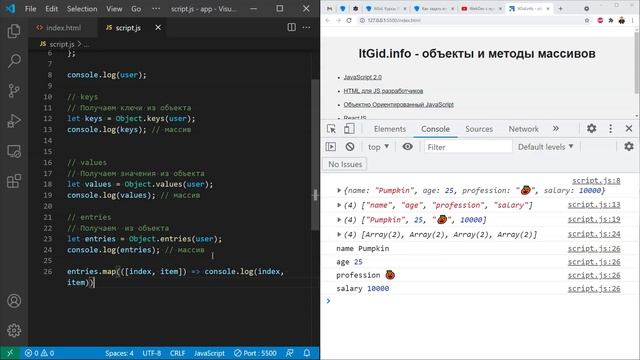The image size is (640, 360).
Task: Open the Source Control view
Action: point(14,91)
